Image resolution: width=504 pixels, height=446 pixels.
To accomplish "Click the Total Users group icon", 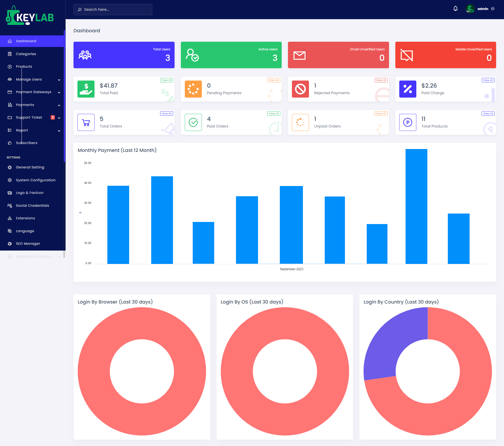I will click(85, 55).
